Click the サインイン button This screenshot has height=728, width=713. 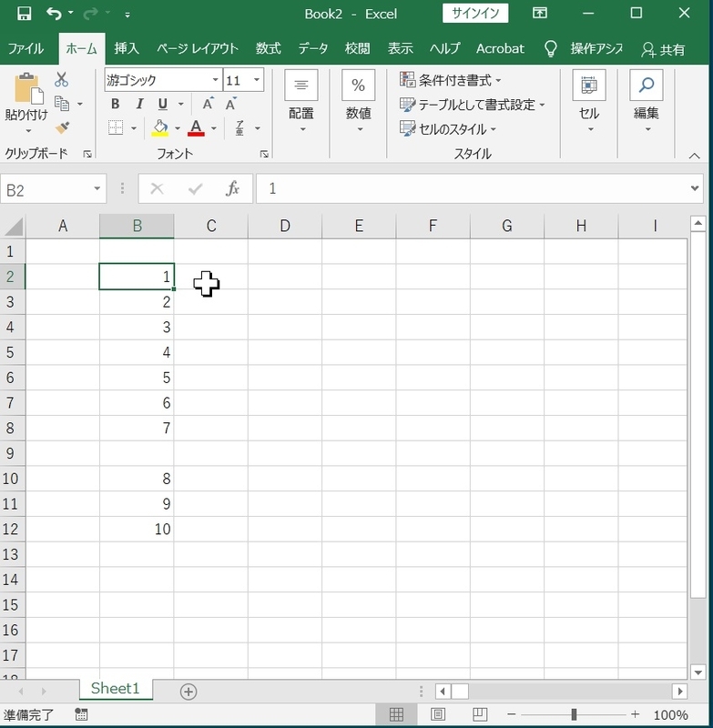(x=475, y=13)
